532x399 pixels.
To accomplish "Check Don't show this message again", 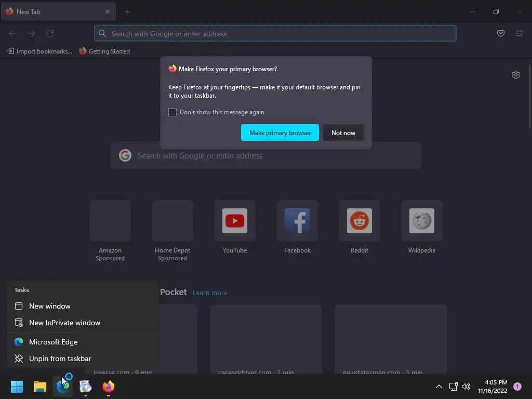I will 172,112.
